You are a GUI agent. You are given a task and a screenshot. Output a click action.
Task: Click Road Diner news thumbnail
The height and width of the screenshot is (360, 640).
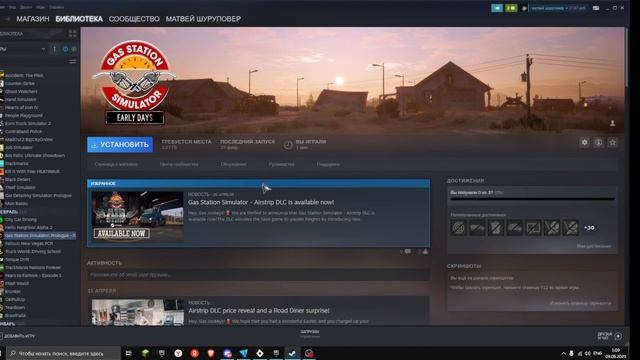[138, 312]
